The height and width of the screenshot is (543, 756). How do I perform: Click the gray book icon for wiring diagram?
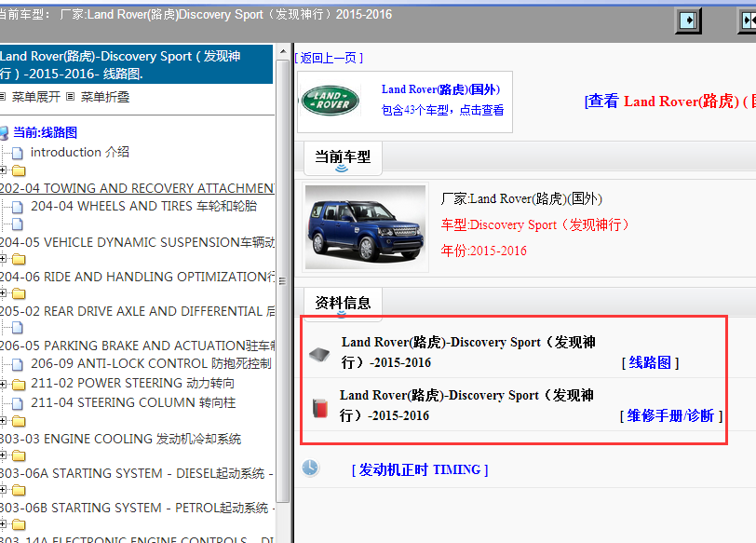click(x=319, y=355)
